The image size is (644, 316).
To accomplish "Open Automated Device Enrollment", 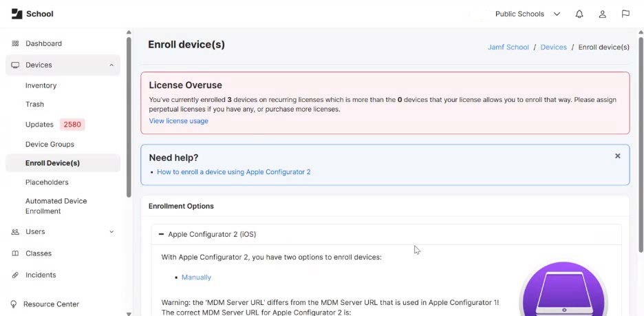I will [56, 206].
